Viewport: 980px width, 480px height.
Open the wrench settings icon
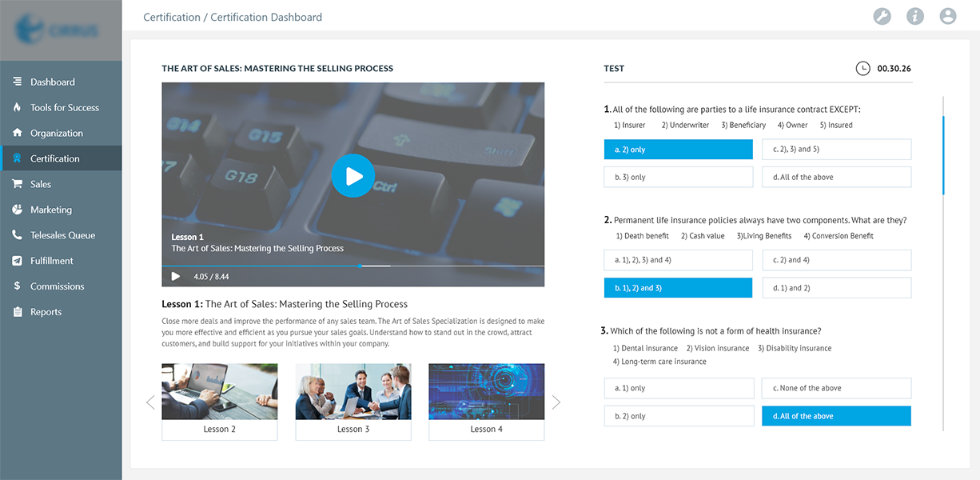pyautogui.click(x=882, y=16)
